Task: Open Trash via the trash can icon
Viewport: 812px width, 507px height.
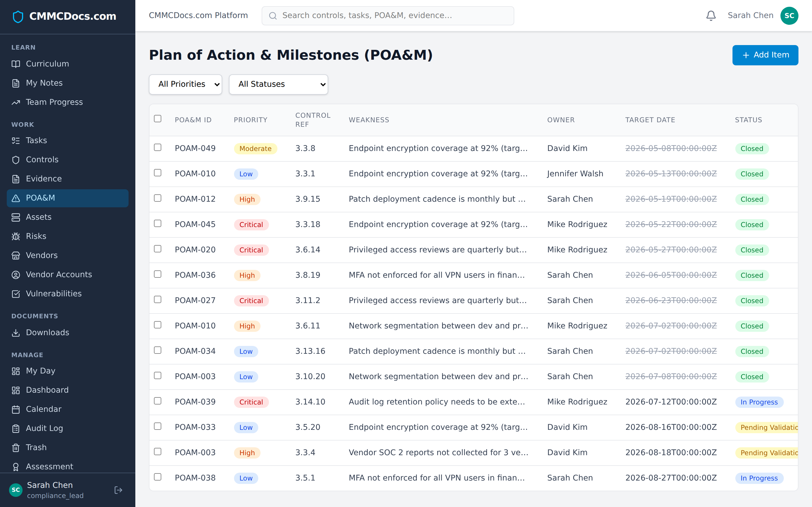Action: tap(16, 448)
